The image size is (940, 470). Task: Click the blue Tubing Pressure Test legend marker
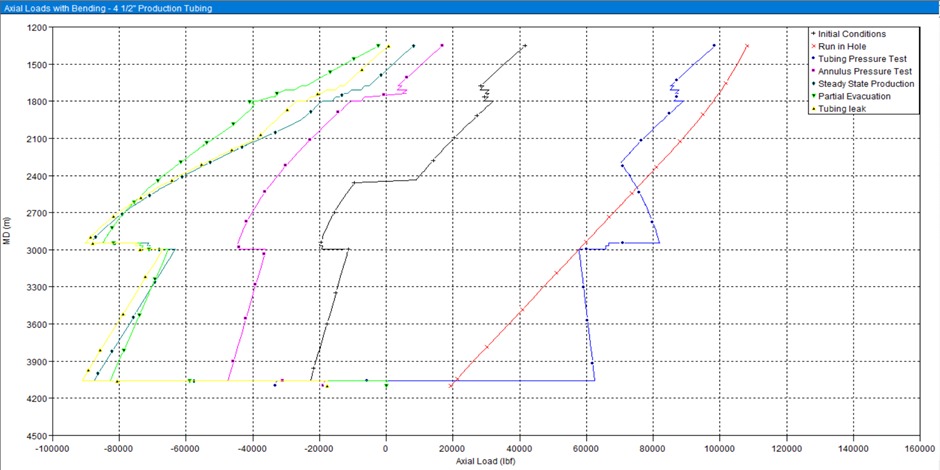click(x=812, y=59)
